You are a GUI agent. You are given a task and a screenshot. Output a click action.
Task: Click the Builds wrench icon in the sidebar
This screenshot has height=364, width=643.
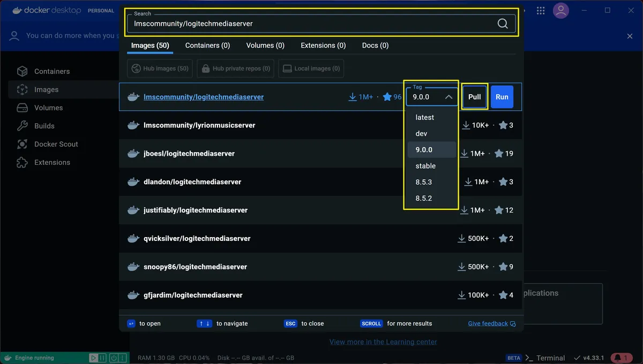click(x=22, y=126)
